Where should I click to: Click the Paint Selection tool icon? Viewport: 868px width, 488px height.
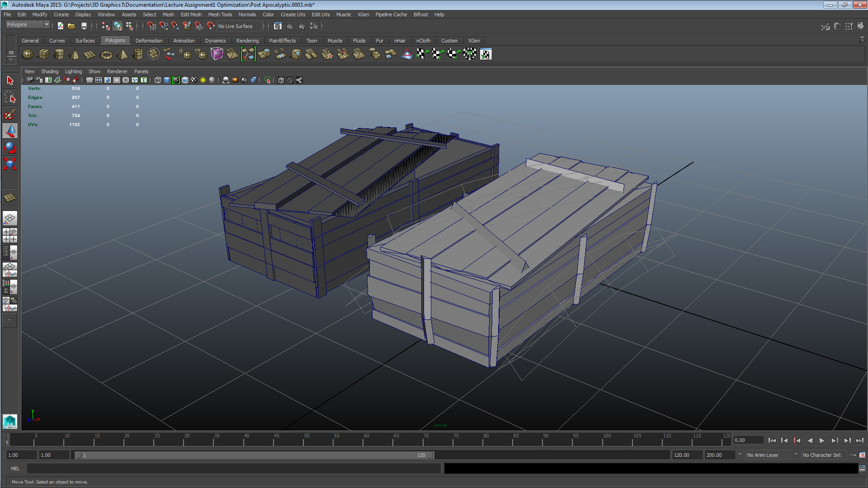pyautogui.click(x=10, y=114)
